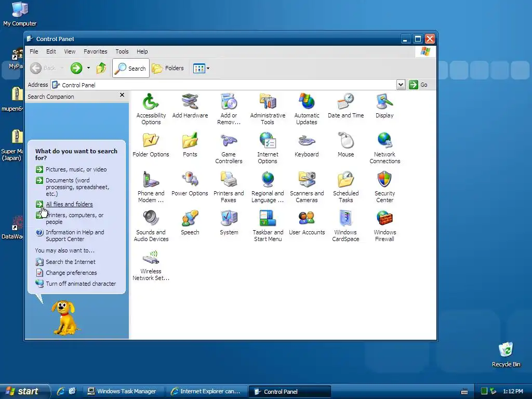Viewport: 532px width, 399px height.
Task: Open Game Controllers
Action: click(229, 148)
